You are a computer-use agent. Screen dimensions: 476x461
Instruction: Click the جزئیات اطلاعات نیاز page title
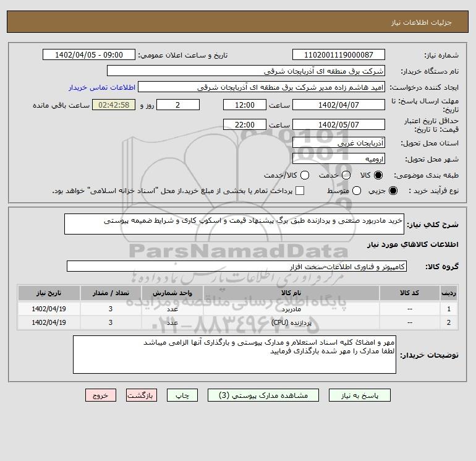click(x=422, y=22)
